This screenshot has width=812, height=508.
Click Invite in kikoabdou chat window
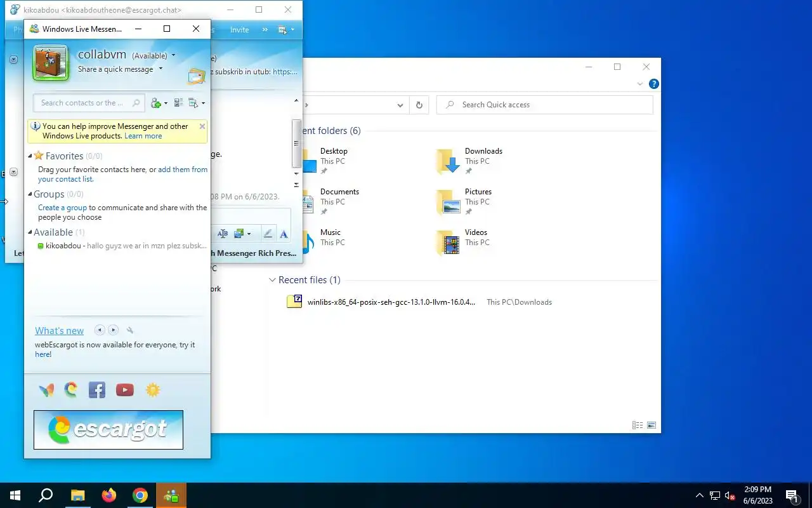click(239, 30)
